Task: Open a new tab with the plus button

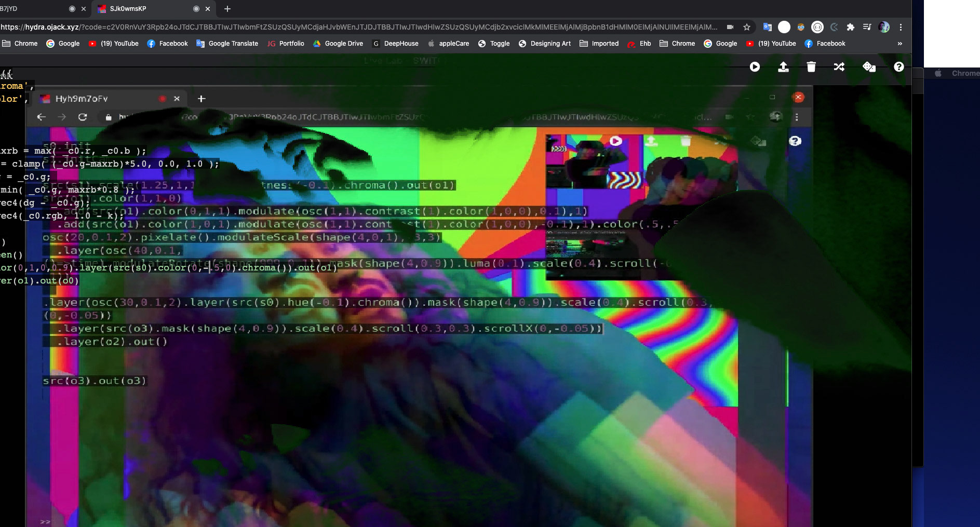Action: 227,9
